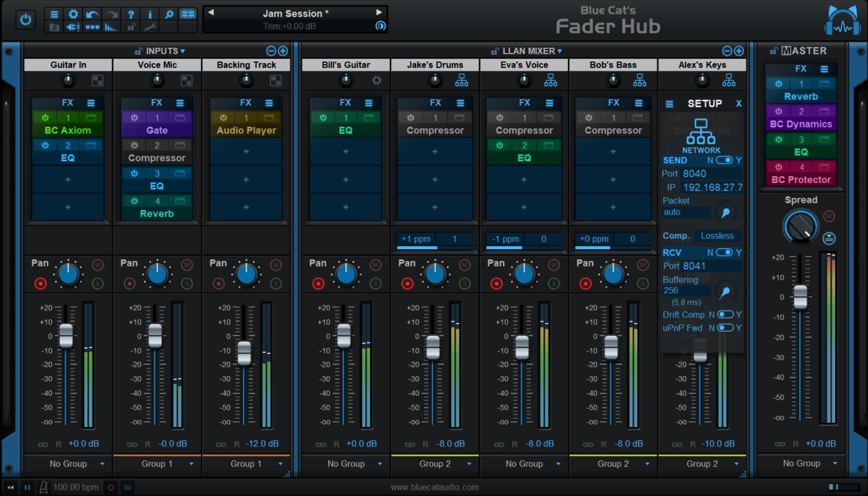The width and height of the screenshot is (868, 496).
Task: Solo the Voice Mic channel
Action: click(187, 283)
